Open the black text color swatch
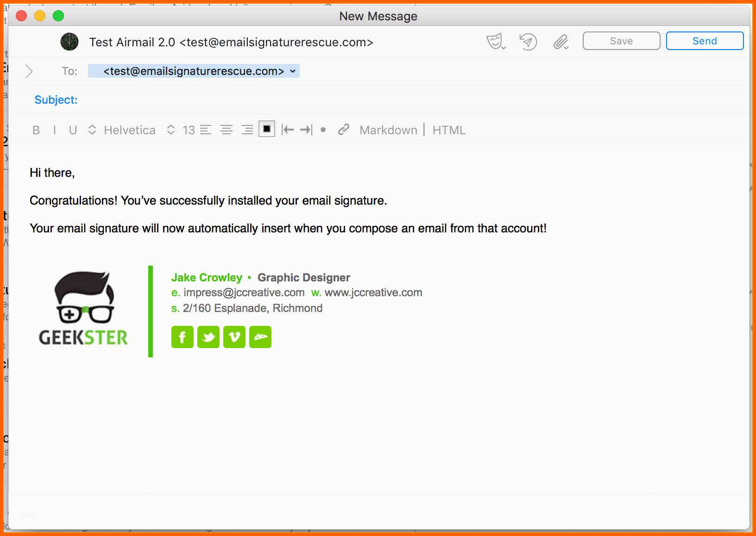The height and width of the screenshot is (536, 756). (x=267, y=129)
